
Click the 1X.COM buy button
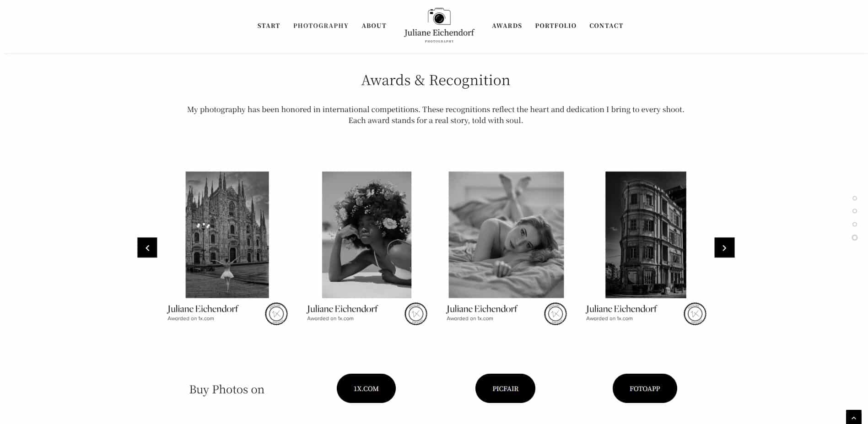(x=366, y=388)
